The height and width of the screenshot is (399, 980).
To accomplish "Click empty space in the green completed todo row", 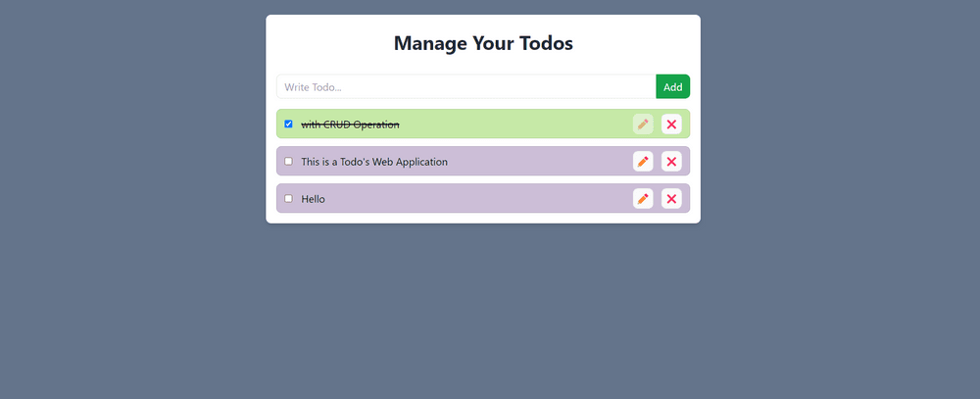I will [519, 124].
